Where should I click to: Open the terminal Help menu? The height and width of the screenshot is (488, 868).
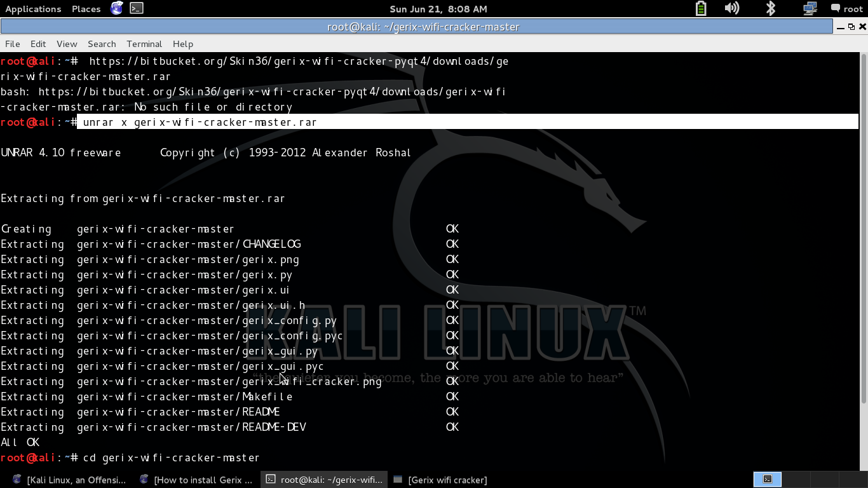click(183, 44)
